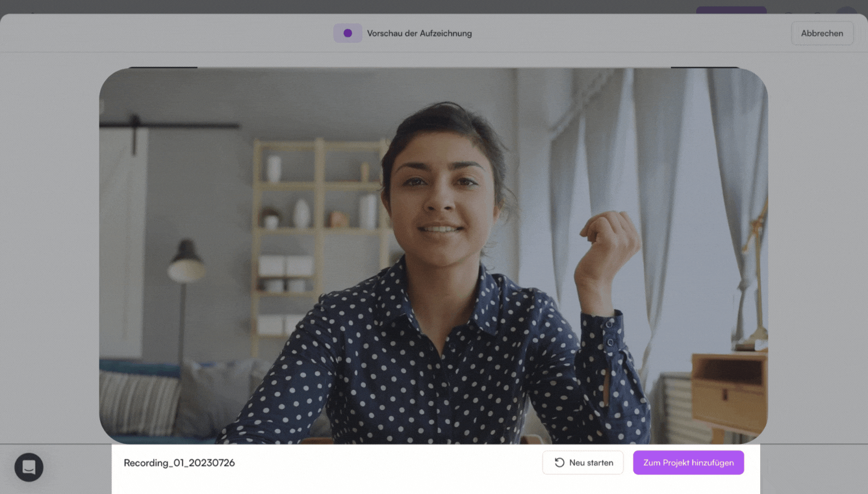The height and width of the screenshot is (494, 868).
Task: Click the purple record indicator icon
Action: coord(348,33)
